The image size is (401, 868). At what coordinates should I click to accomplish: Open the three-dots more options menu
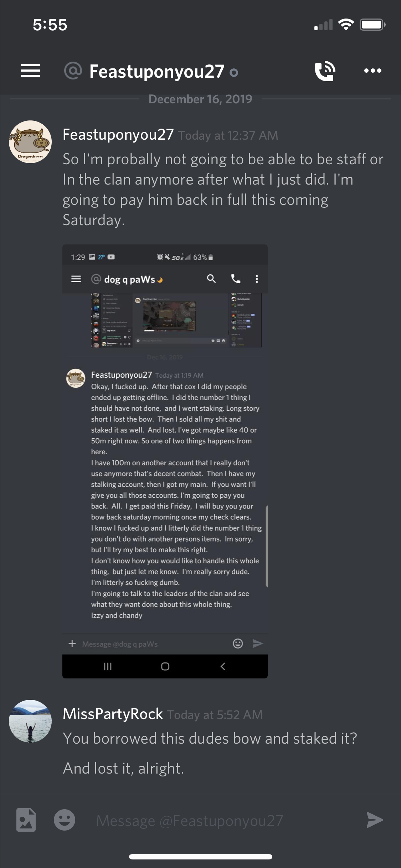[x=373, y=71]
